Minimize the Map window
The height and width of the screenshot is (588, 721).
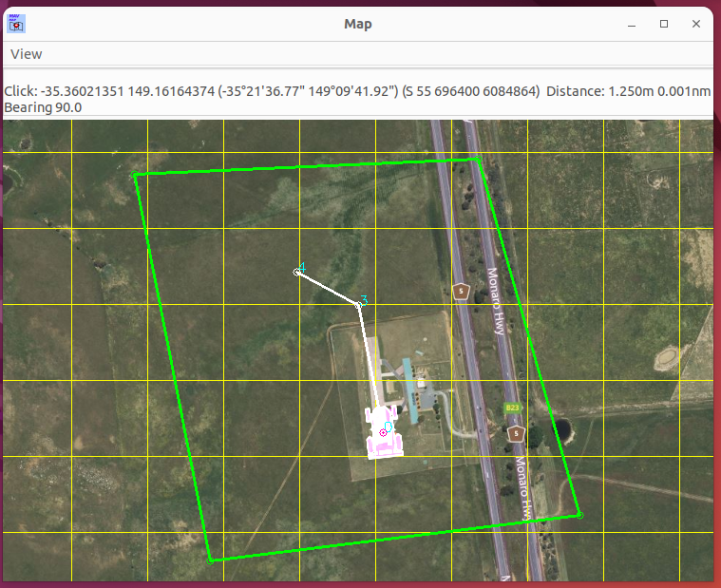(x=631, y=24)
